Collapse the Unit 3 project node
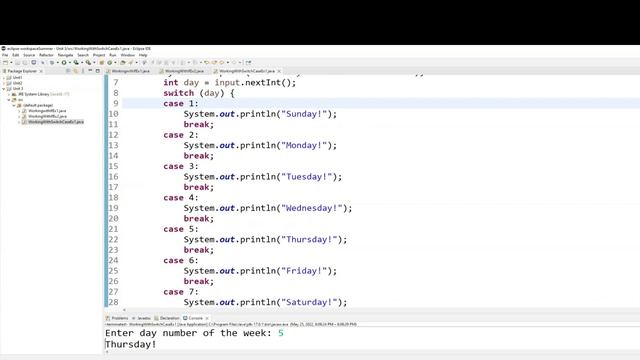640x360 pixels. 4,89
